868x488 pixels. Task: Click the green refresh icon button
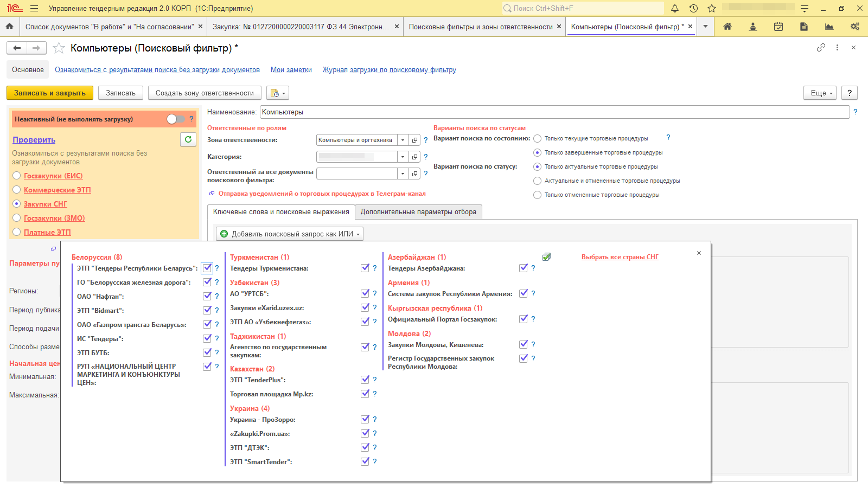click(188, 139)
